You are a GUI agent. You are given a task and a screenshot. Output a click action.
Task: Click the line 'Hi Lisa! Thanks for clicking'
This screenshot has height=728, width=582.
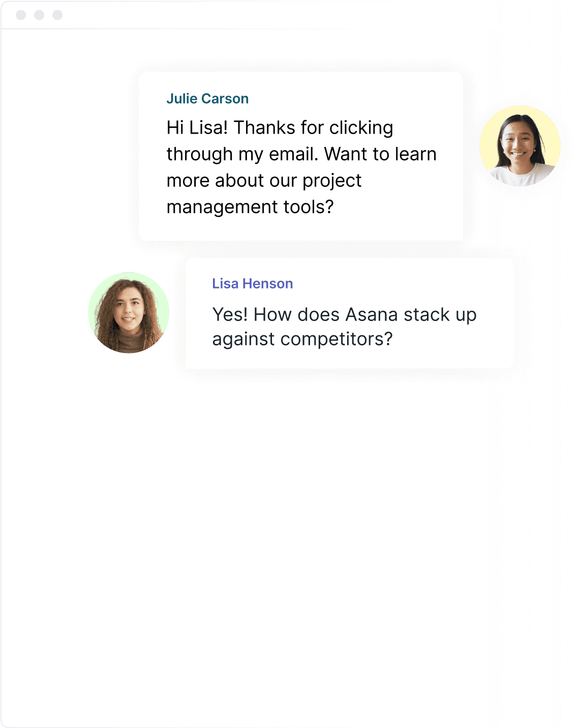pos(280,128)
